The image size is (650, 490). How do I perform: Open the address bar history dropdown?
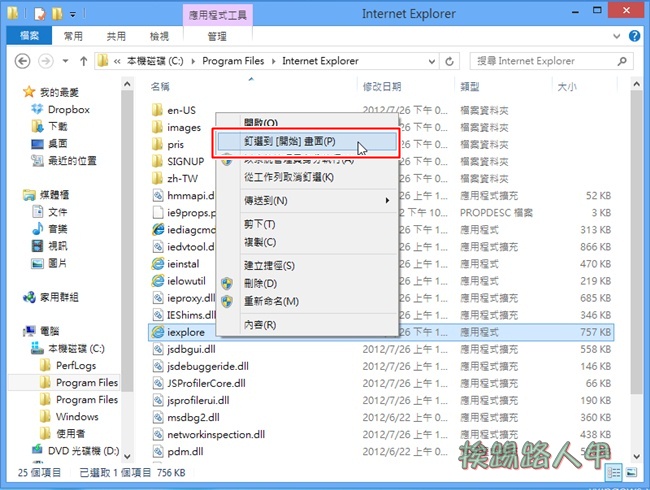pos(432,61)
